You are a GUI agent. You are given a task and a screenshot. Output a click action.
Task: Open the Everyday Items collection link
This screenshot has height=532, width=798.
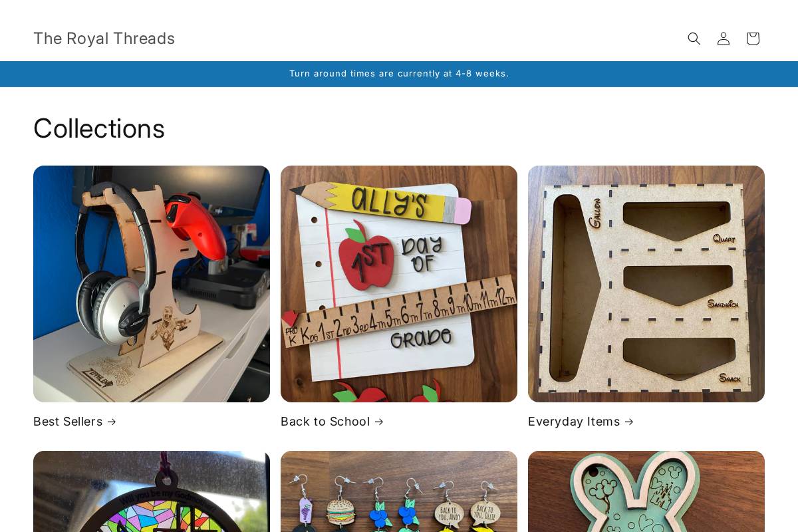(x=581, y=422)
